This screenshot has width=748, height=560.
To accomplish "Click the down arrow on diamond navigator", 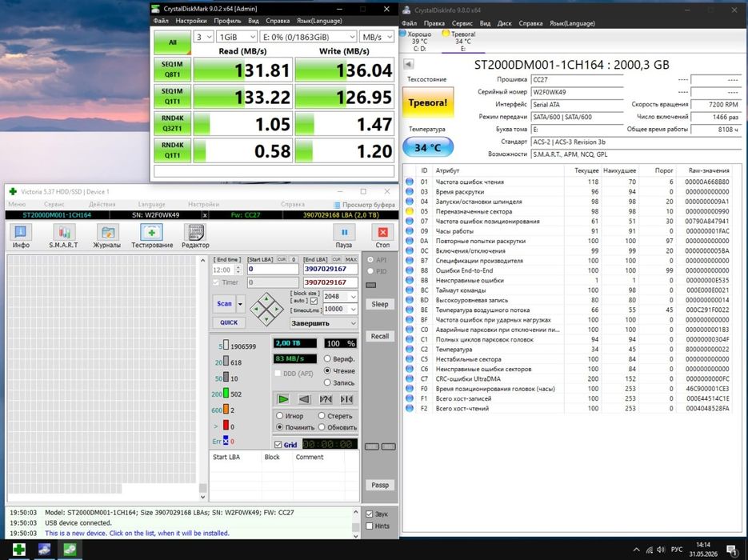I will [x=266, y=319].
